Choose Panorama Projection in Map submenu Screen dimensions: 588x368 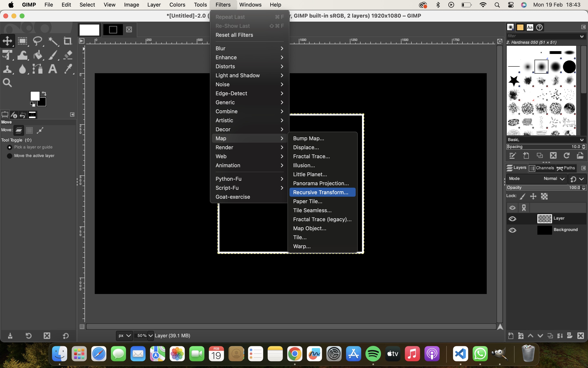pos(322,183)
